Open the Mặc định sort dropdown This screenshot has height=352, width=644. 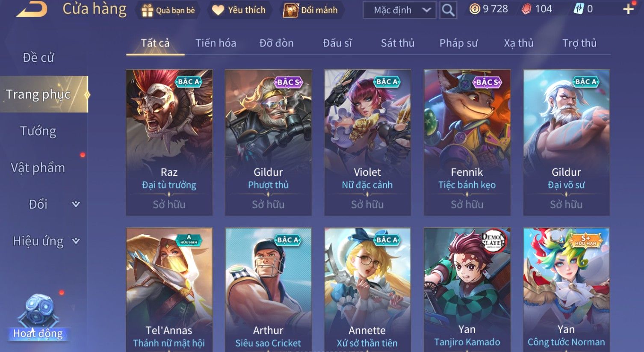[399, 10]
